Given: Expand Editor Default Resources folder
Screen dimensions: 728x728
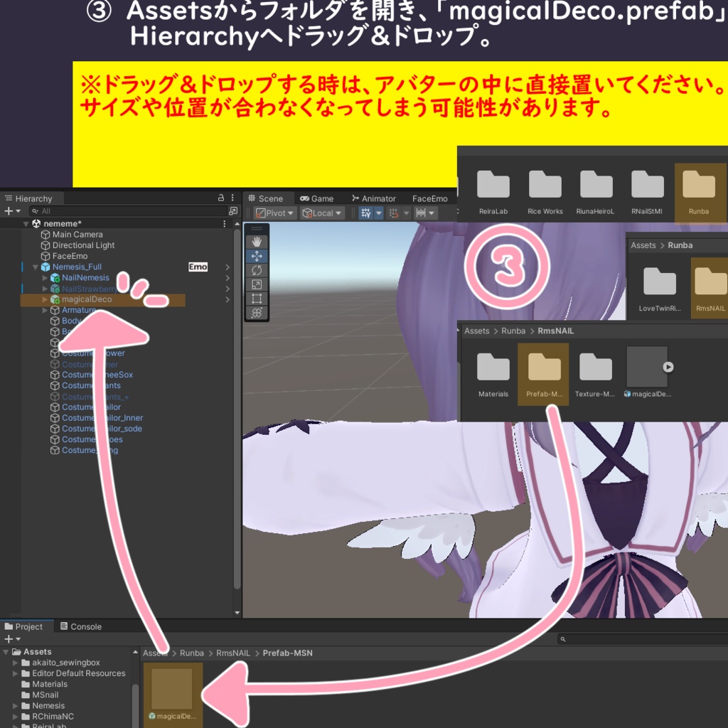Looking at the screenshot, I should 16,673.
